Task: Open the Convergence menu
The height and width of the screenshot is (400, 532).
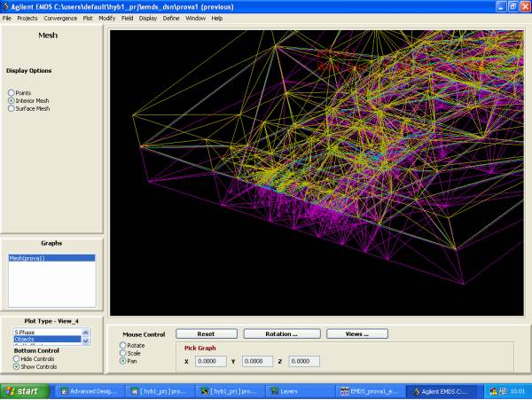Action: click(x=60, y=19)
